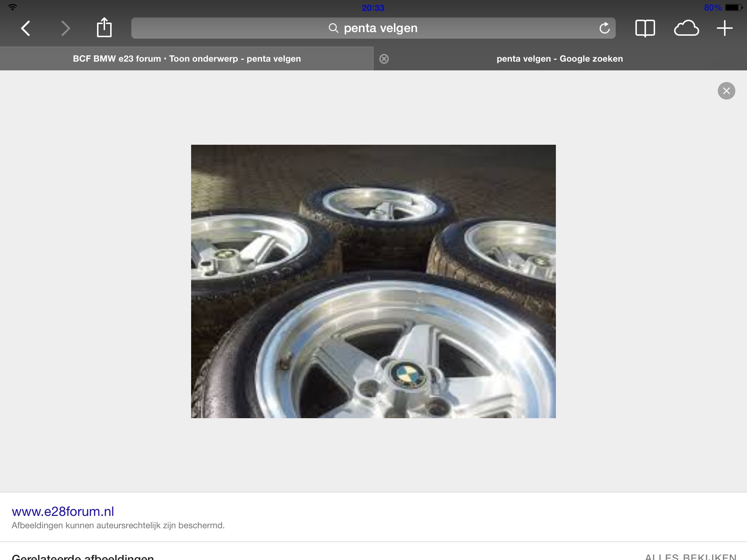Tap the Wi-Fi status icon

click(x=12, y=7)
